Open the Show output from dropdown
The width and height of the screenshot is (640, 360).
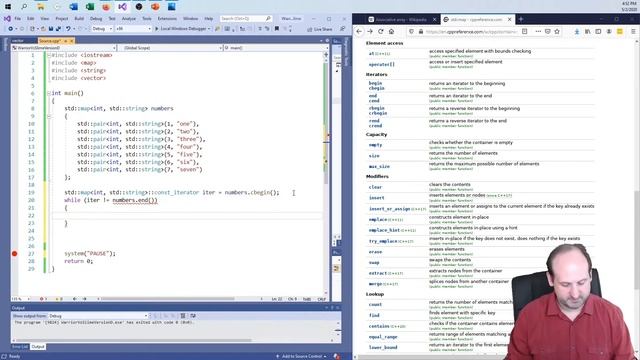click(x=98, y=316)
